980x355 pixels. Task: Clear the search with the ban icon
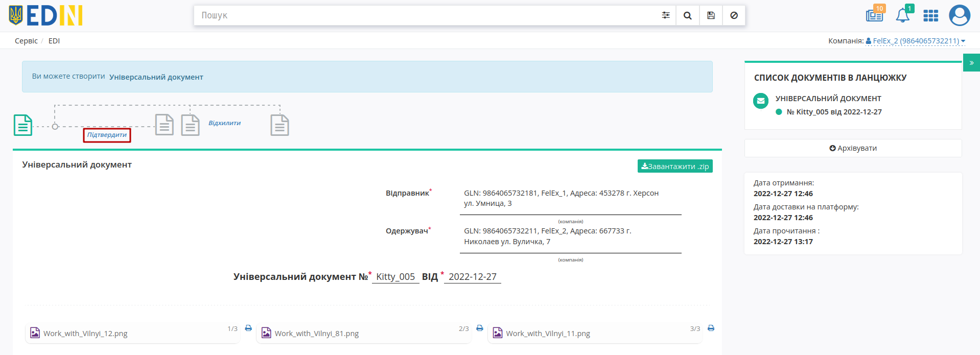[734, 15]
